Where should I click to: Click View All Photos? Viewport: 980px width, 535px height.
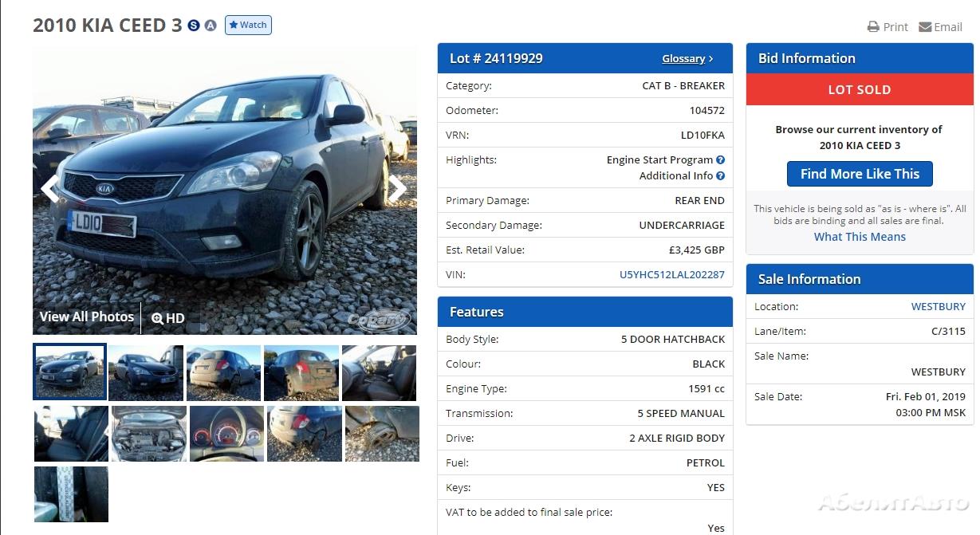(x=87, y=317)
